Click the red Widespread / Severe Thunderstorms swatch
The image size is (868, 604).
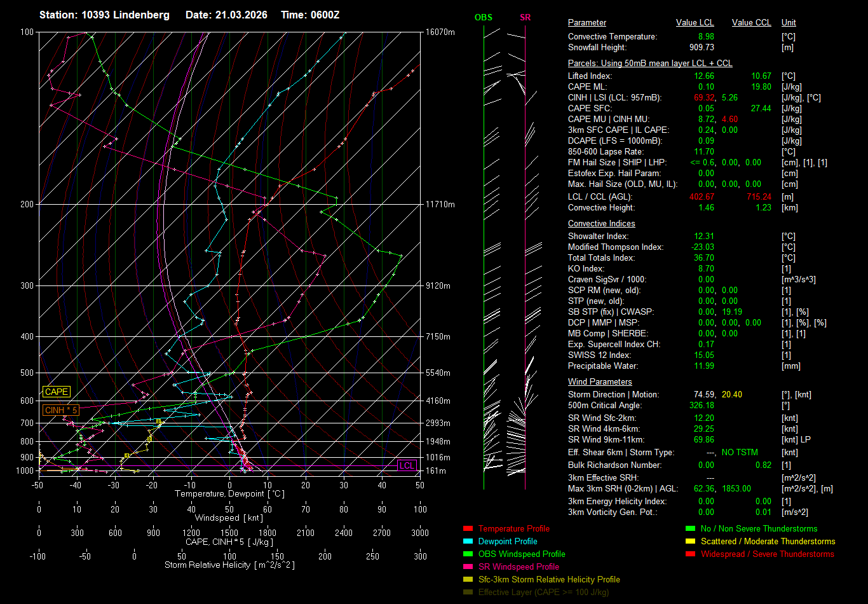[690, 554]
